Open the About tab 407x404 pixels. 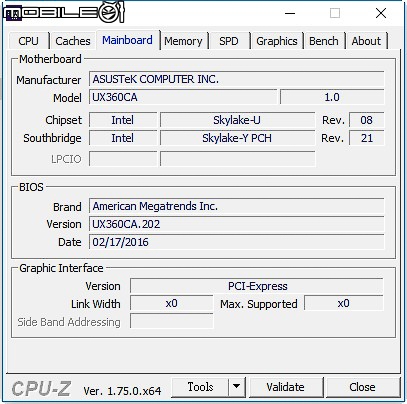[366, 41]
